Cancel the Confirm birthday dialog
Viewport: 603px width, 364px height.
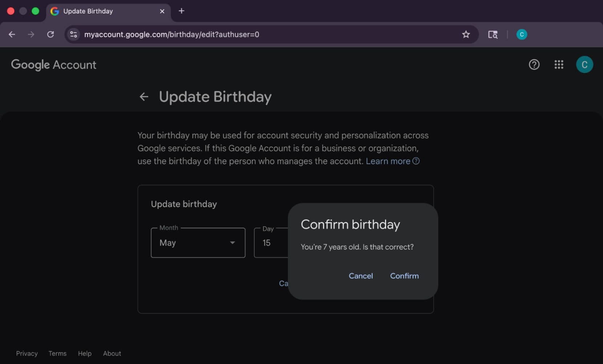[x=361, y=276]
